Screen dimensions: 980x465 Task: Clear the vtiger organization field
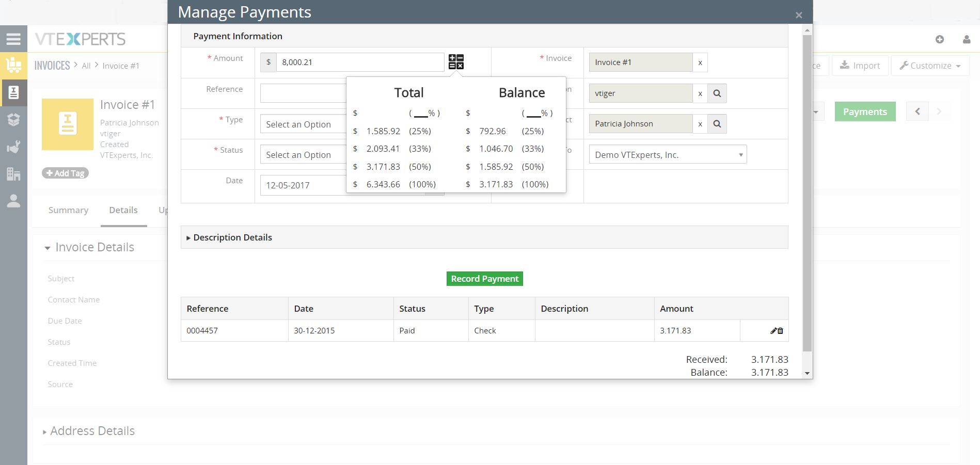(700, 93)
